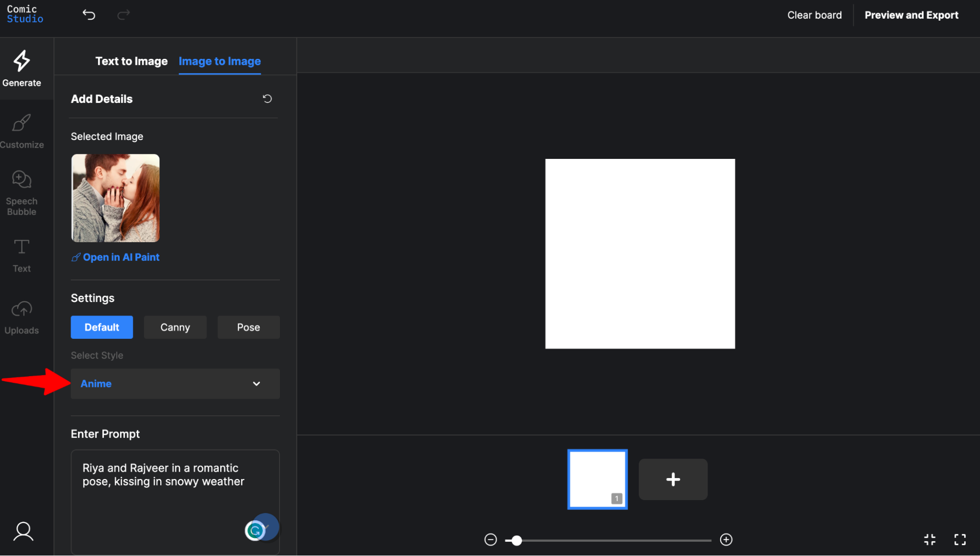Open in AI Paint link

point(116,257)
